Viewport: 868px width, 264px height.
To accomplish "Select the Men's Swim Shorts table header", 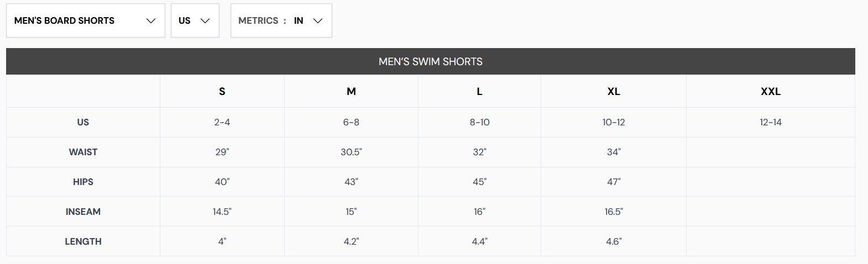I will click(x=431, y=61).
